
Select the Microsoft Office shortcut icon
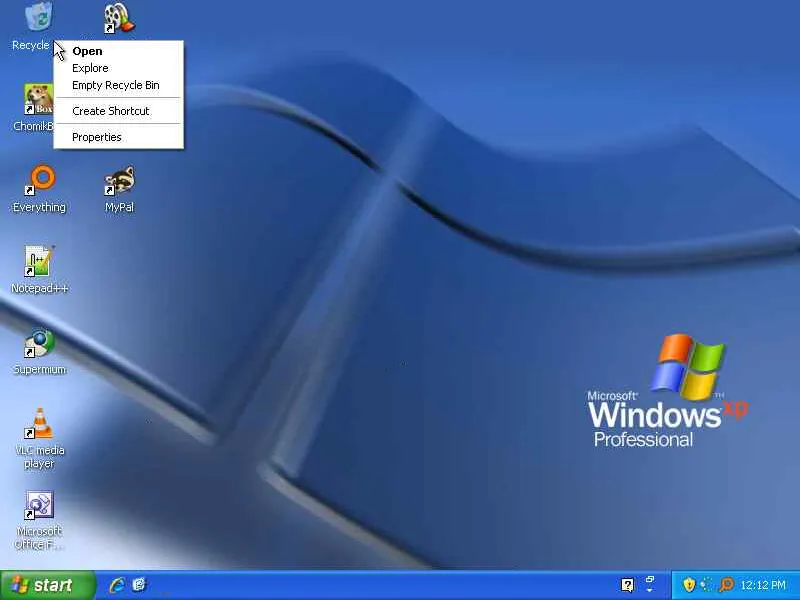[39, 505]
